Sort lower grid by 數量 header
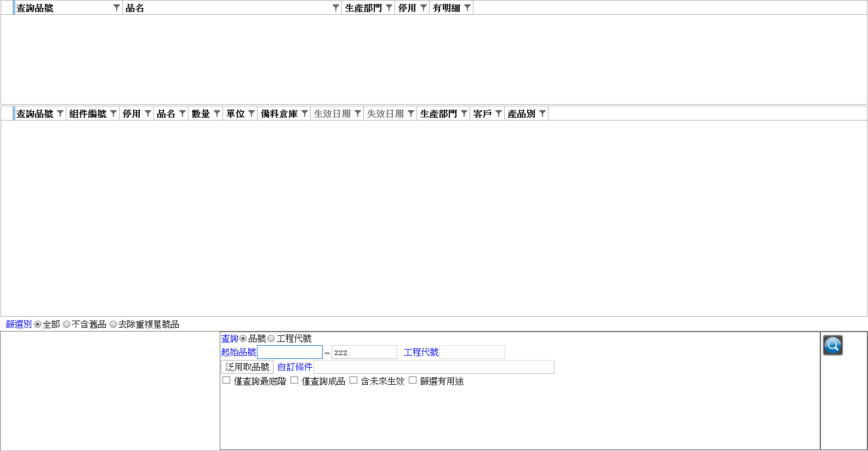Image resolution: width=868 pixels, height=451 pixels. pyautogui.click(x=201, y=114)
